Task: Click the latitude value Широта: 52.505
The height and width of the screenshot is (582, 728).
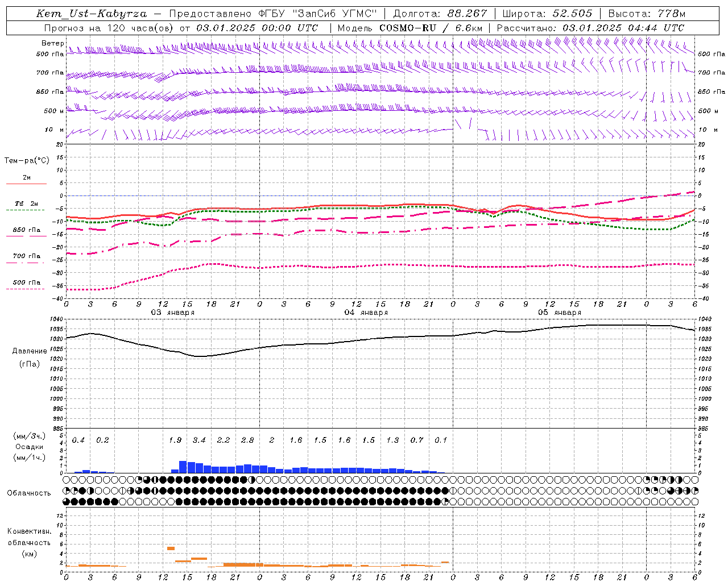Action: pos(547,14)
